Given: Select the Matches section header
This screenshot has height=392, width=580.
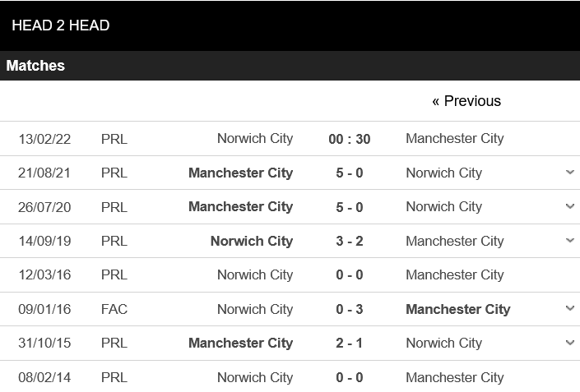Looking at the screenshot, I should 35,66.
